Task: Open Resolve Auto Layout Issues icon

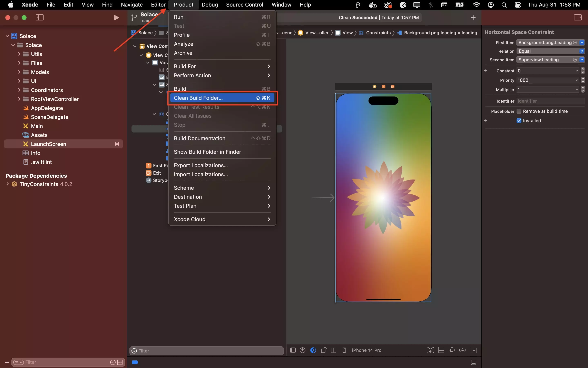Action: [462, 350]
